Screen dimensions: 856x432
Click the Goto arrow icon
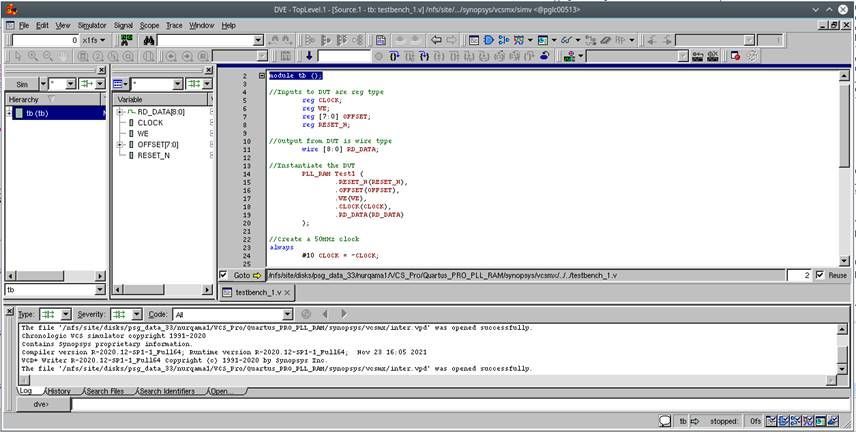(x=257, y=275)
